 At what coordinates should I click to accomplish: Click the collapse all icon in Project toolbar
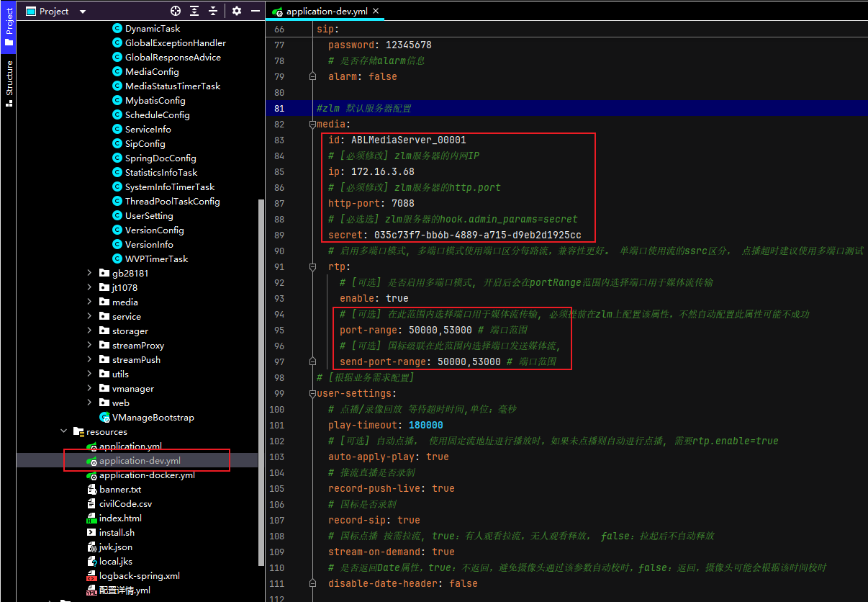pyautogui.click(x=213, y=11)
